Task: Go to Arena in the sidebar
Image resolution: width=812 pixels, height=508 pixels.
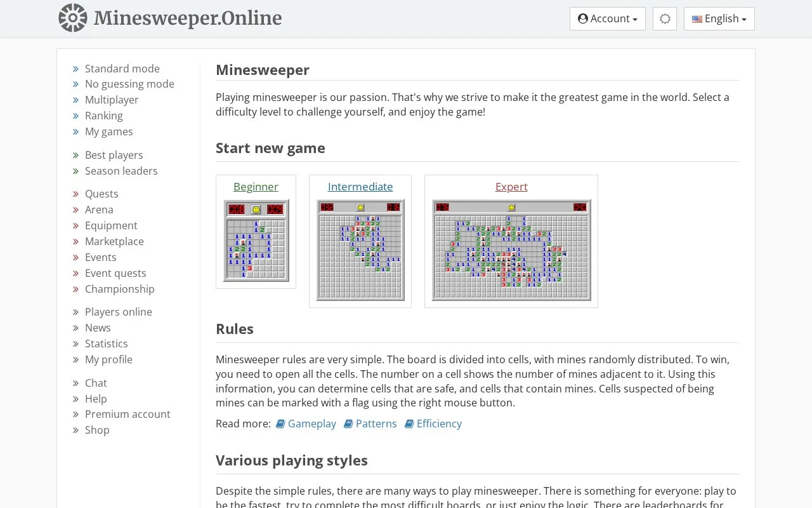Action: tap(99, 210)
